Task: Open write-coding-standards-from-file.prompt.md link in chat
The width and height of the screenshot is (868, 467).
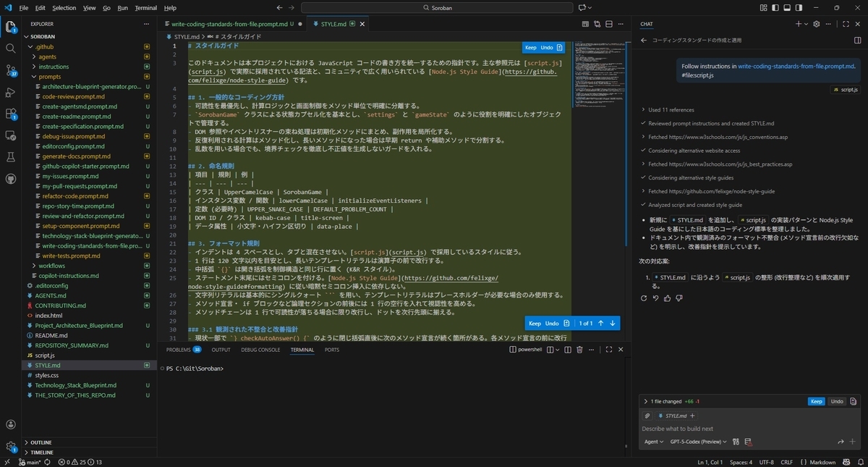Action: [x=796, y=66]
